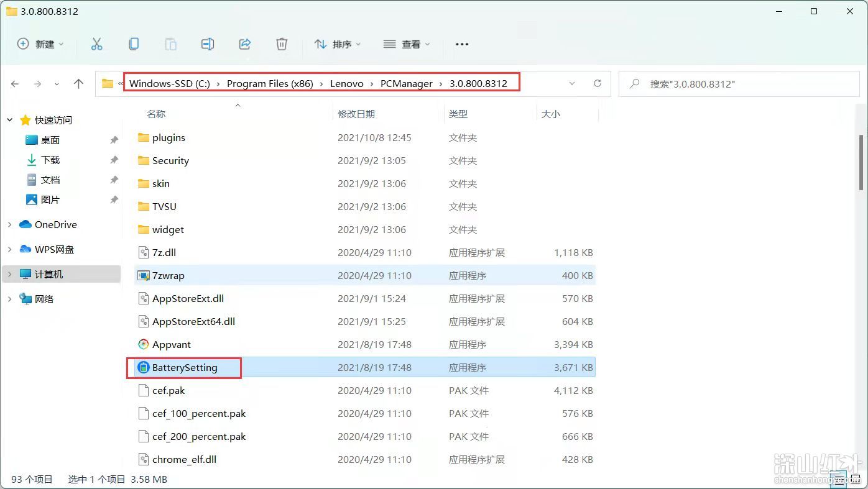Open recent locations dropdown chevron

57,84
